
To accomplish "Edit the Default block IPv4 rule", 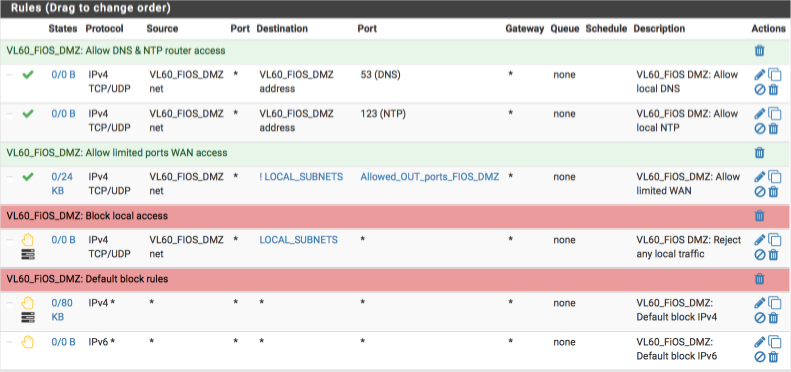I will coord(760,303).
